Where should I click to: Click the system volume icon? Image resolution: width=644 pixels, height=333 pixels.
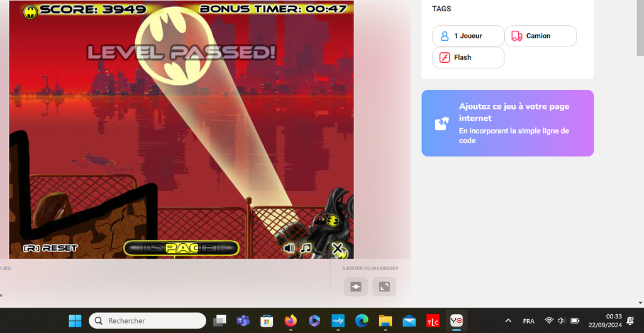(562, 320)
